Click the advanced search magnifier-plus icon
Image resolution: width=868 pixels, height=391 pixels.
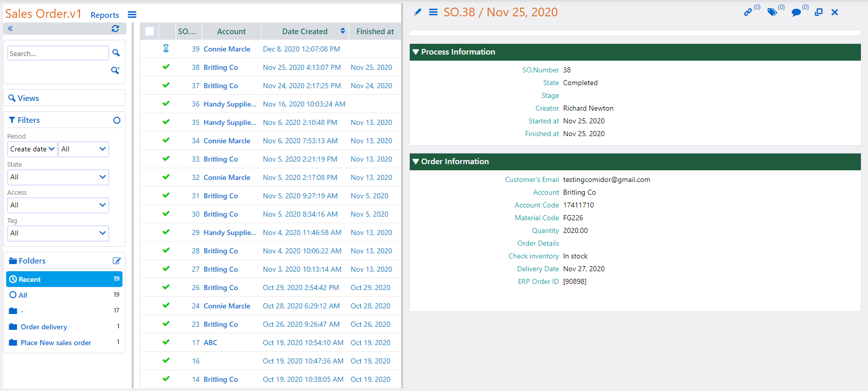coord(115,70)
